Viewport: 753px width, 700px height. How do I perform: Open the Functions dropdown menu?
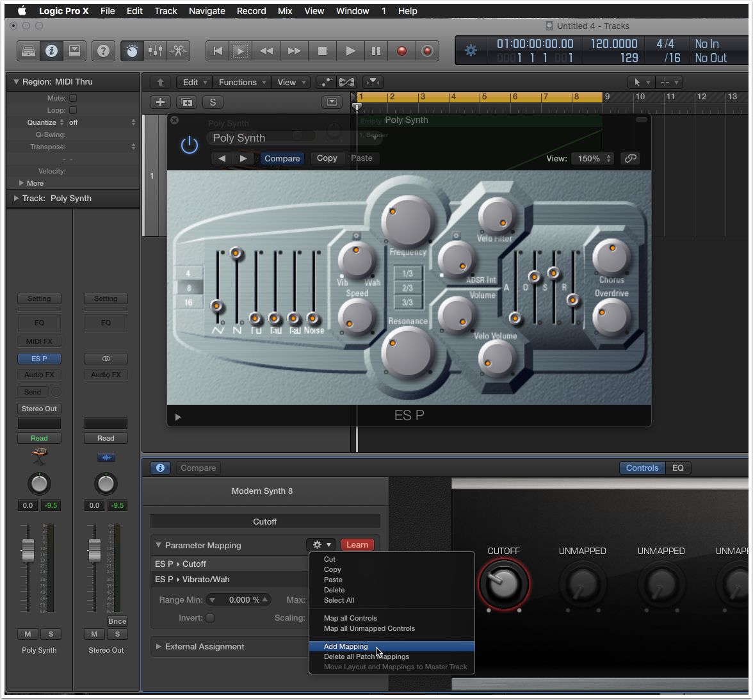click(242, 83)
